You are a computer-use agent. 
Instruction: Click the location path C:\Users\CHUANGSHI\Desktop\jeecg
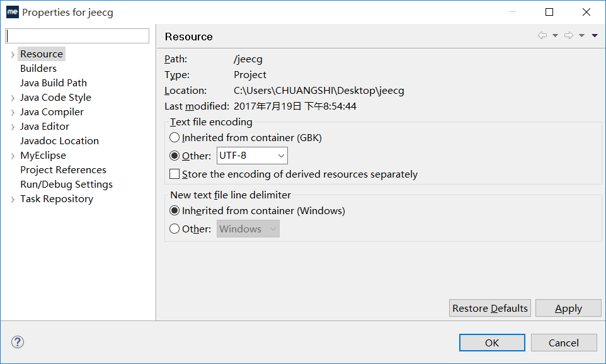coord(319,91)
